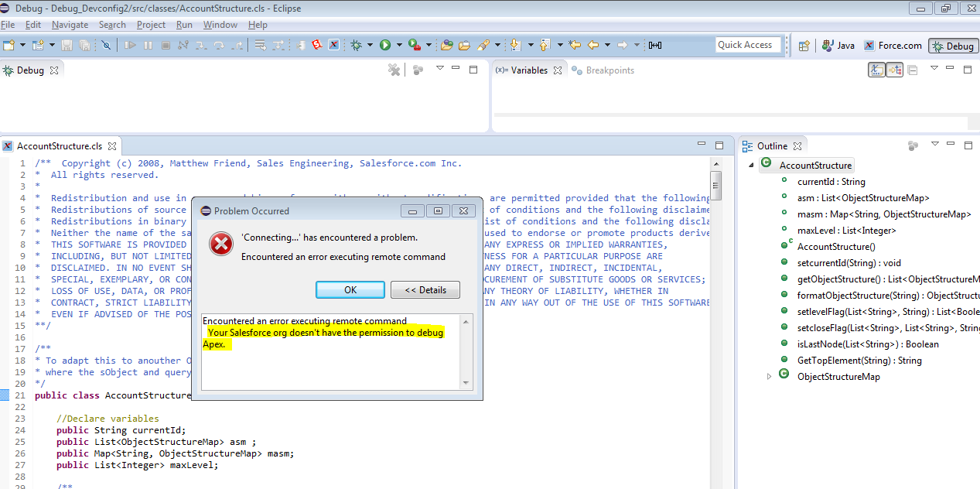Click OK in the Problem Occurred dialog
Viewport: 980px width, 489px height.
[350, 290]
